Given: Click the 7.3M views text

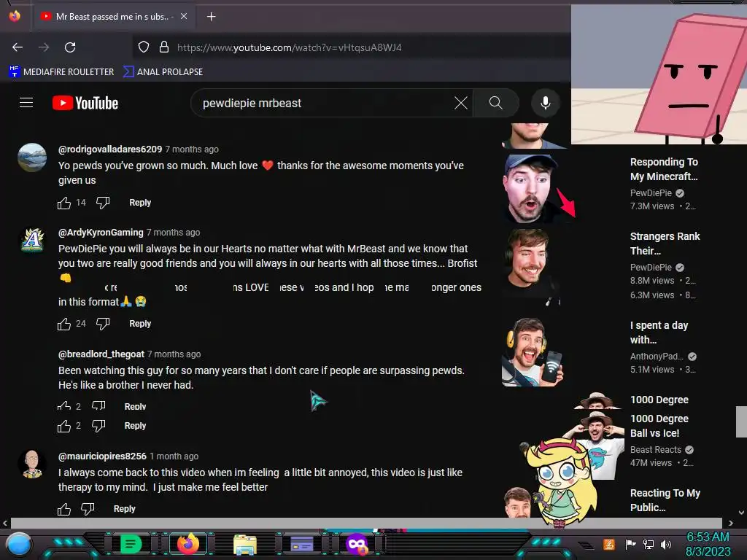Looking at the screenshot, I should coord(652,206).
